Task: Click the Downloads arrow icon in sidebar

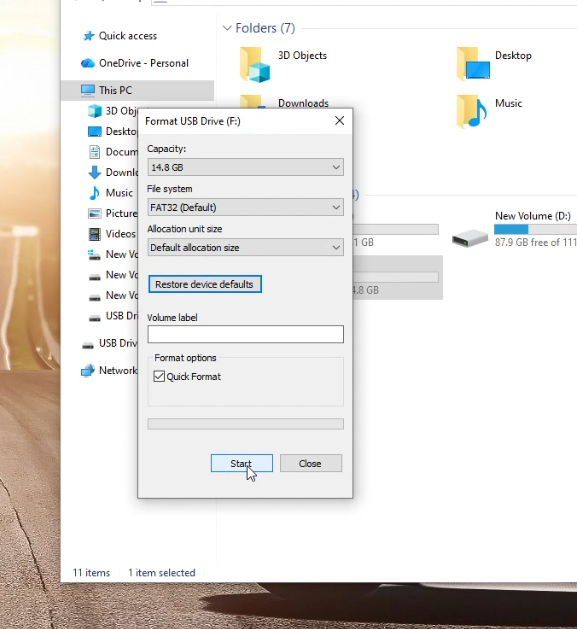Action: point(94,172)
